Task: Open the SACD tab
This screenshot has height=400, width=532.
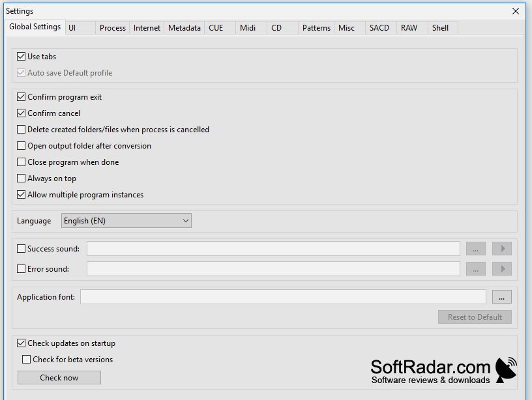Action: point(379,28)
